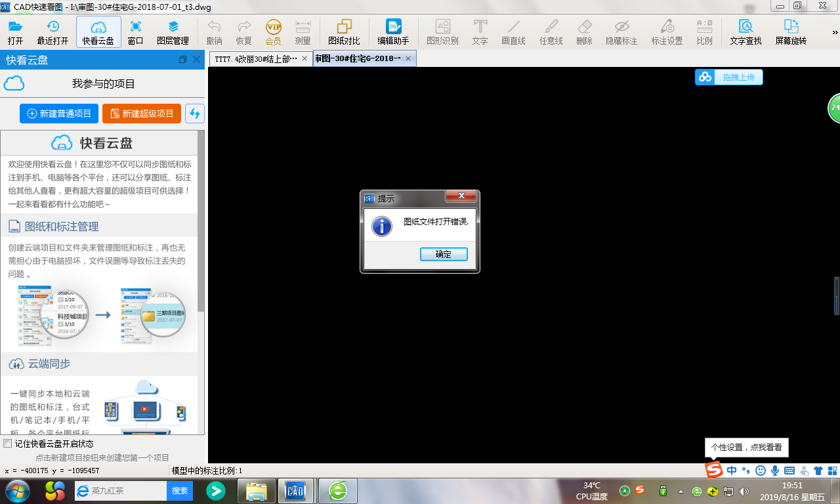Click the system volume speaker icon

[x=744, y=491]
